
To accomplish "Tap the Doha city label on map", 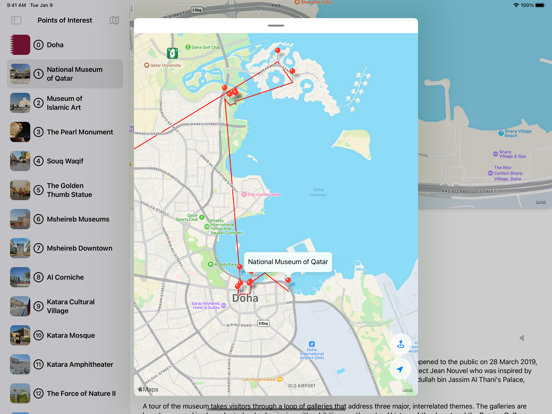I will [x=245, y=298].
